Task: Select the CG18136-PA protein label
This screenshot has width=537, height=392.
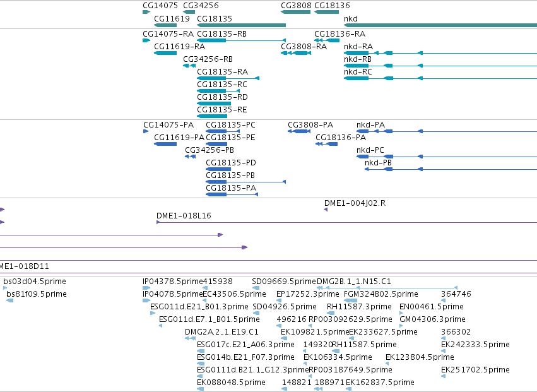Action: click(x=341, y=138)
